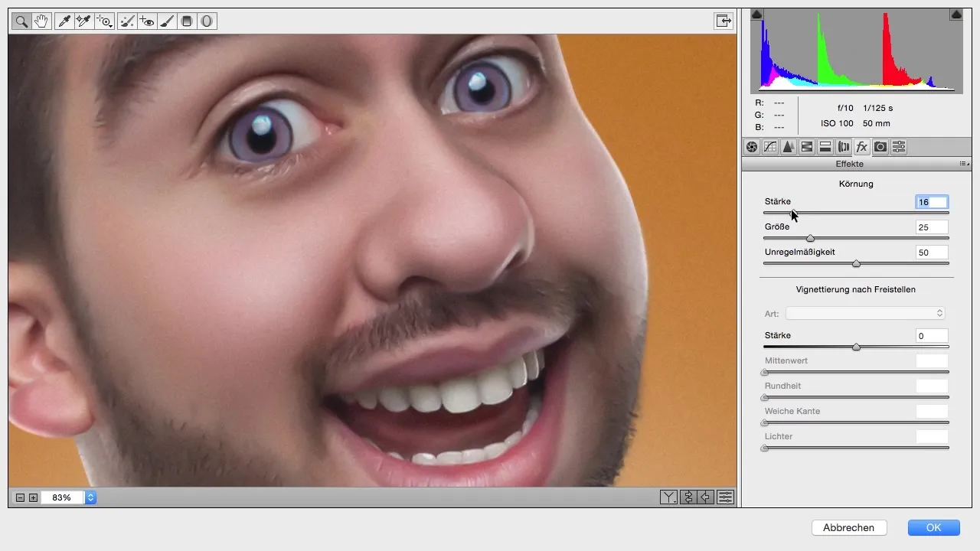980x551 pixels.
Task: Select the Graduated Filter tool
Action: click(x=186, y=21)
